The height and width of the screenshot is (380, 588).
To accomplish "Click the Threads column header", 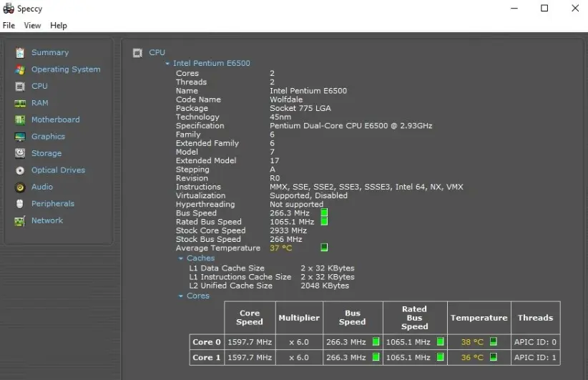I will [x=536, y=318].
